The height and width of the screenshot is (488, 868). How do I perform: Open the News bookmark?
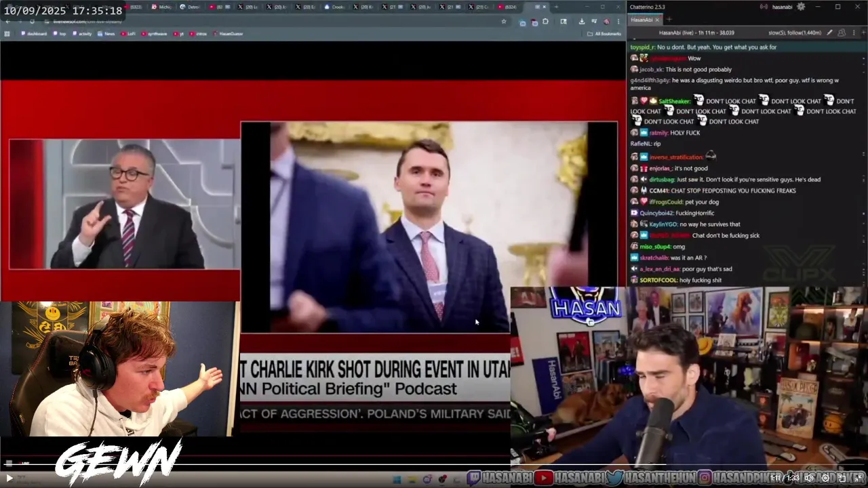click(x=106, y=33)
